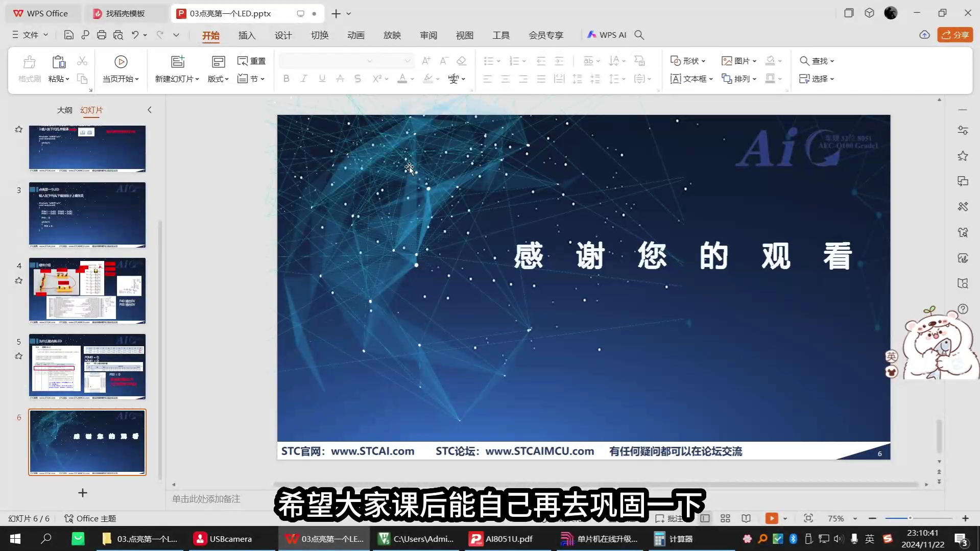
Task: Toggle reading view mode
Action: point(746,518)
